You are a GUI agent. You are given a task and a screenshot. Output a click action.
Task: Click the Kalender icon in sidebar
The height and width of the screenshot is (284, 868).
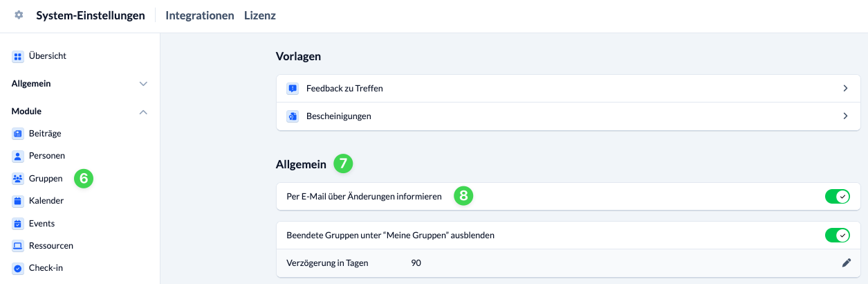coord(18,201)
